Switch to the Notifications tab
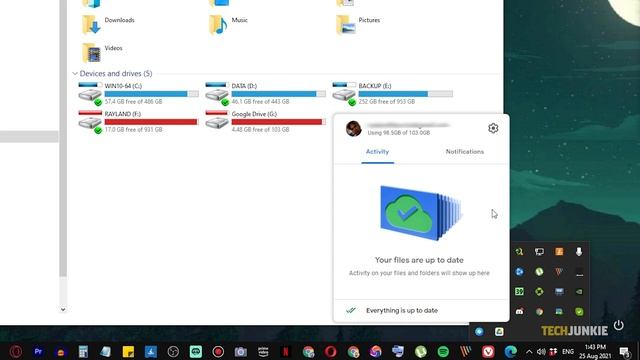Screen dimensions: 640x360 pyautogui.click(x=464, y=151)
